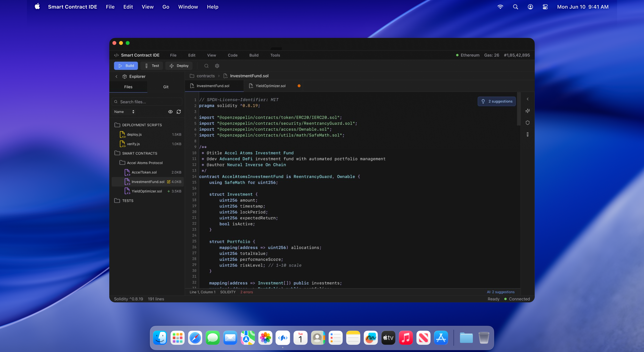Open macOS Control Center icon
This screenshot has width=644, height=352.
coord(545,7)
